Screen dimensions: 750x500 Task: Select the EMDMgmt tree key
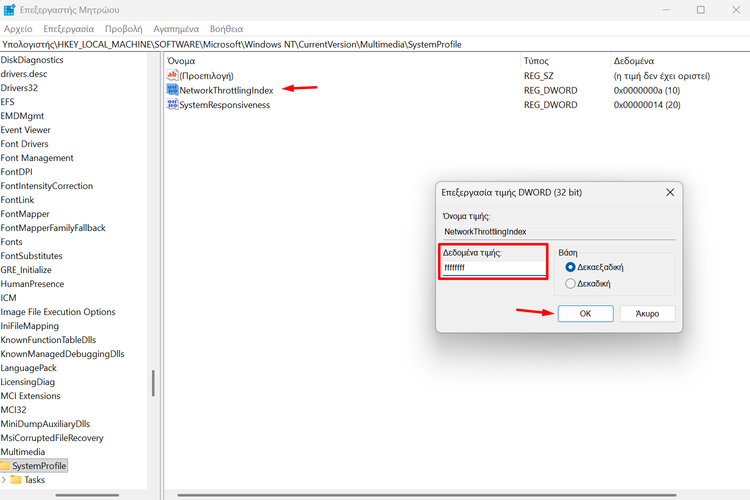[22, 116]
